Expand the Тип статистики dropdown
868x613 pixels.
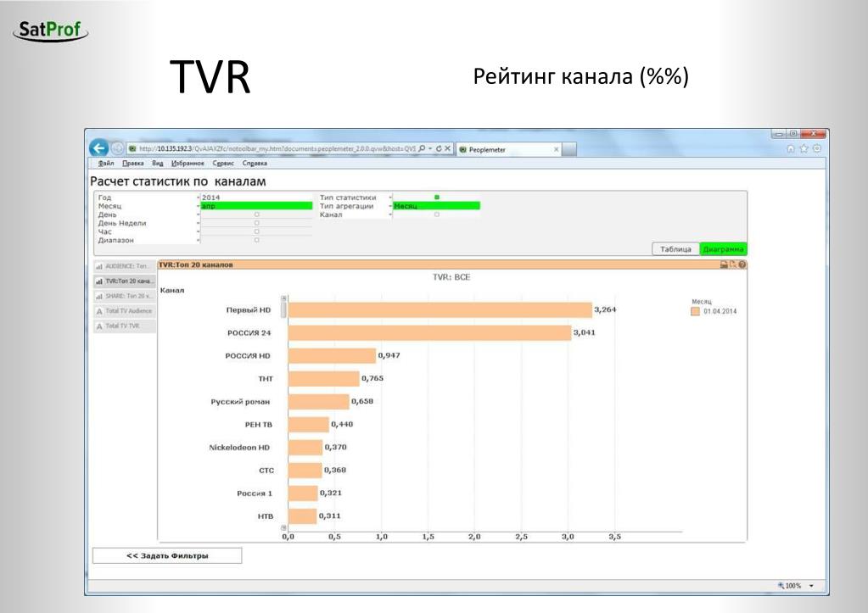coord(390,198)
